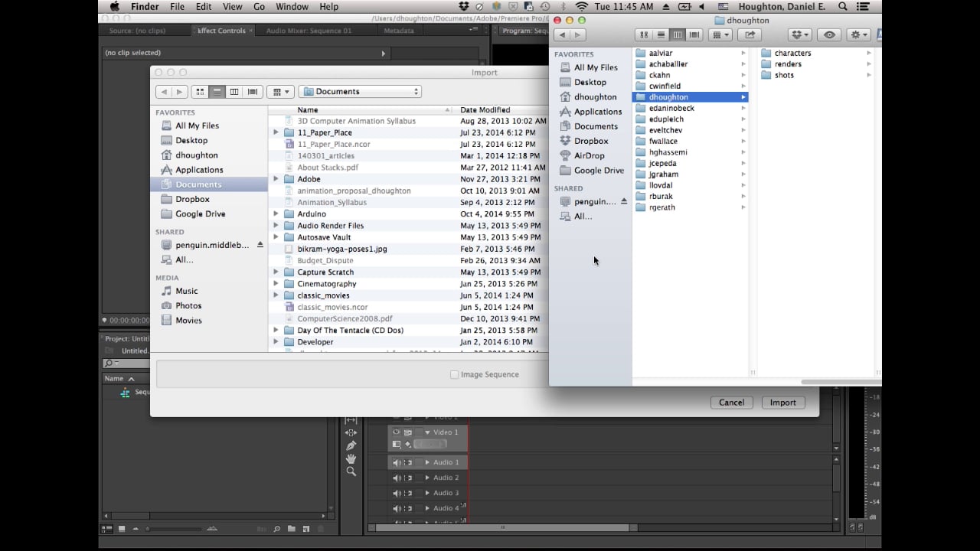Open the arrange-by dropdown in Import dialog
Viewport: 980px width, 551px height.
[280, 92]
